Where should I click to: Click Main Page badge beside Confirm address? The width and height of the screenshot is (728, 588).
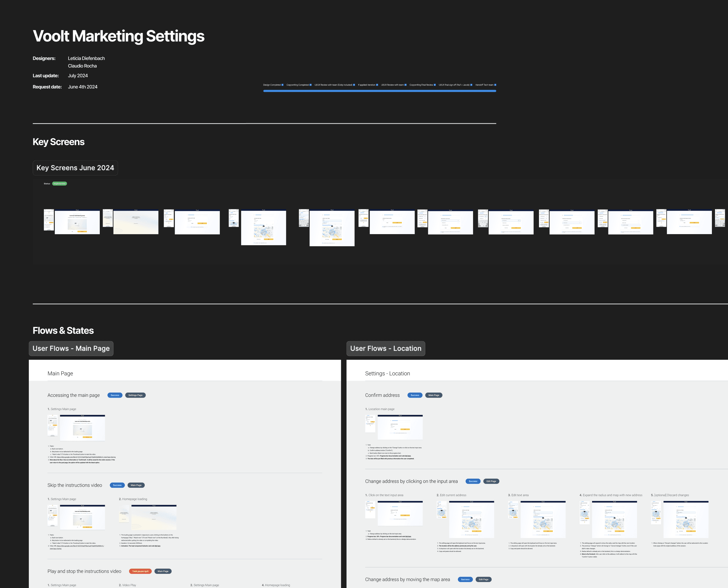click(434, 395)
